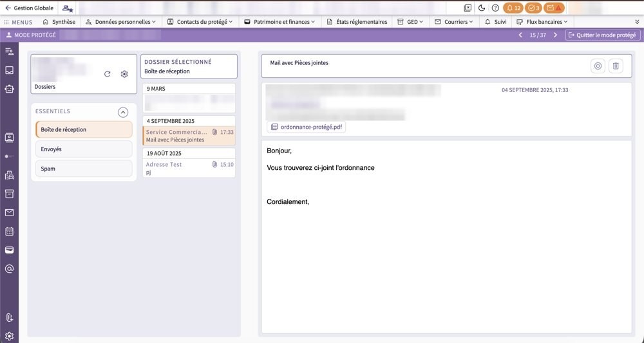This screenshot has height=343, width=644.
Task: Expand the Données personnelles dropdown menu
Action: pos(121,22)
